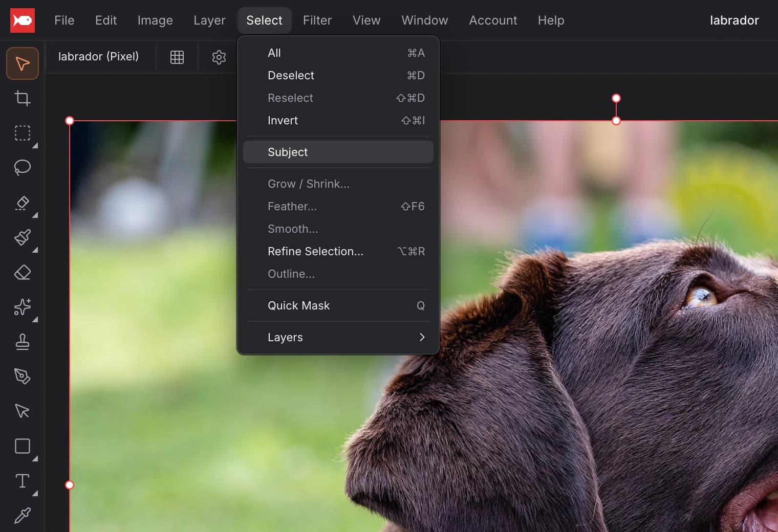Open Refine Selection dialog

coord(338,251)
